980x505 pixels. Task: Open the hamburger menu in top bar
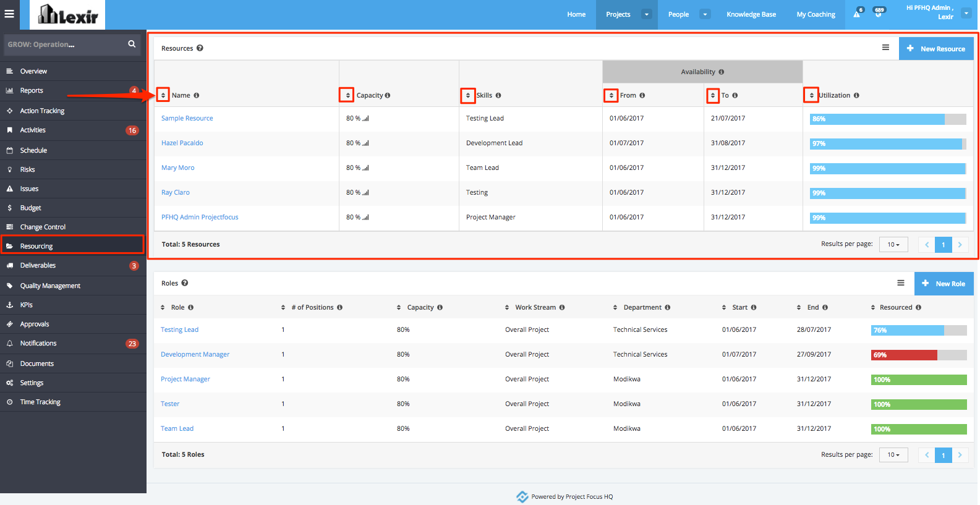tap(9, 14)
